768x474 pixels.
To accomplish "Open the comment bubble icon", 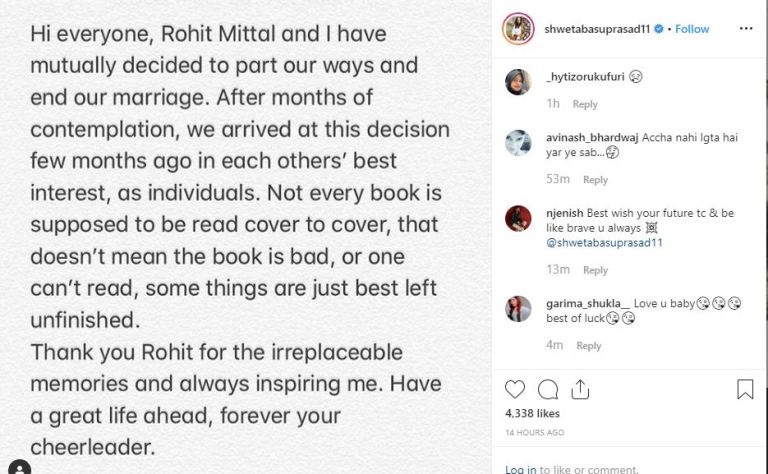I will [x=548, y=390].
